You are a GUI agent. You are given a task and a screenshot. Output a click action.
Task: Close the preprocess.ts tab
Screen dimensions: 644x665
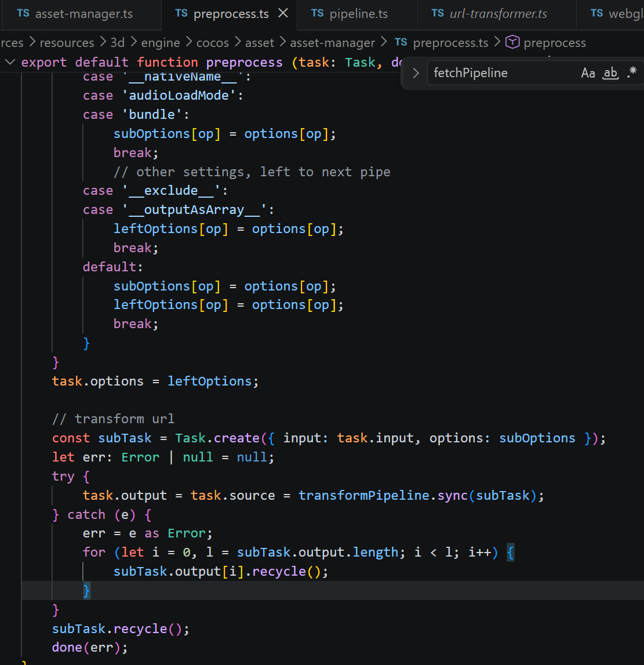click(x=283, y=13)
